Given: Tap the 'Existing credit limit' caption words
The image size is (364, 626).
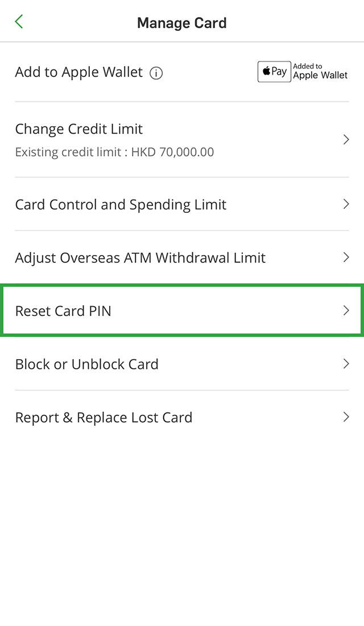Looking at the screenshot, I should tap(71, 153).
